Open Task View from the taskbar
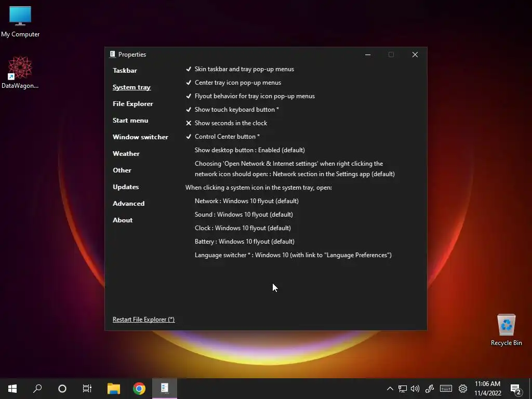Screen dimensions: 532x399 point(87,389)
